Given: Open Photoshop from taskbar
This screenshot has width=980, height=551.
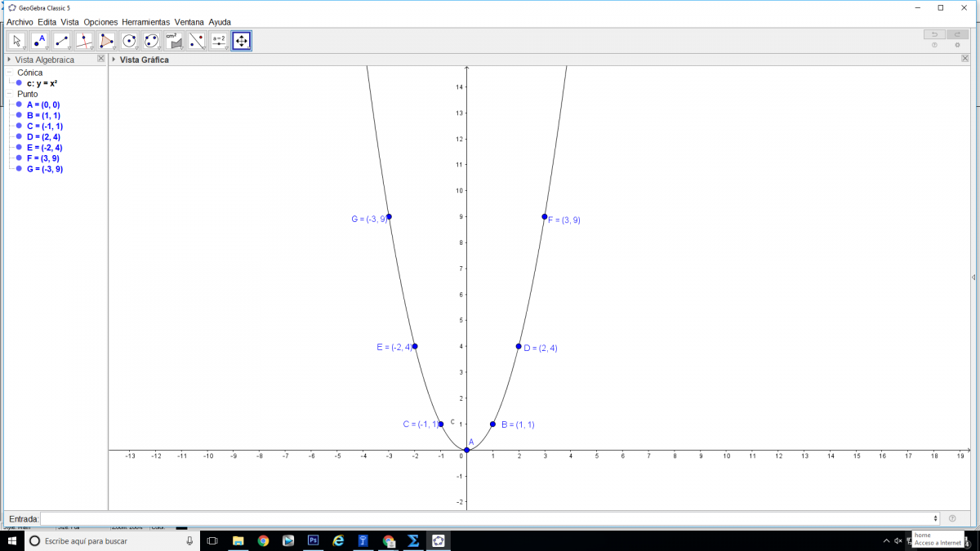Looking at the screenshot, I should click(313, 540).
